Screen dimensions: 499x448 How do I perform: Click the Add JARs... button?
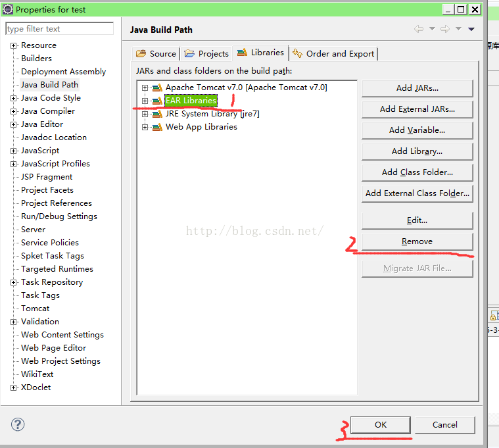coord(417,88)
